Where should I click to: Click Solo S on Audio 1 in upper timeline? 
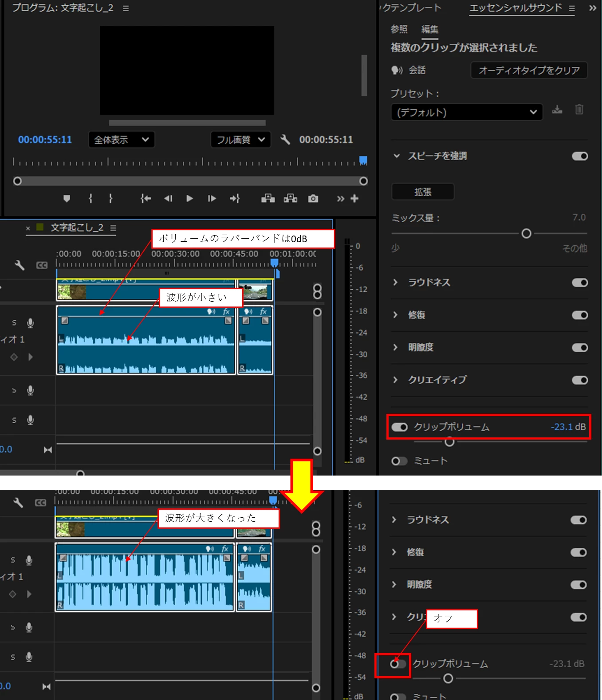pos(14,323)
